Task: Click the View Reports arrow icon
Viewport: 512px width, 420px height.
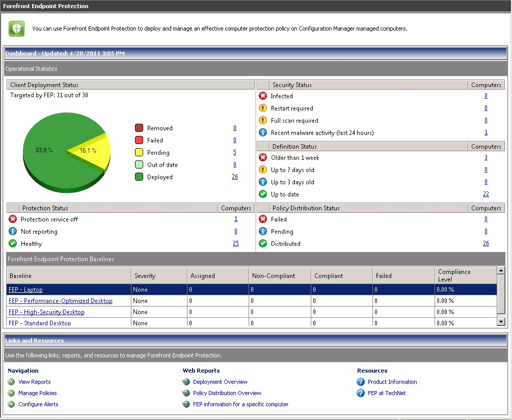Action: coord(11,382)
